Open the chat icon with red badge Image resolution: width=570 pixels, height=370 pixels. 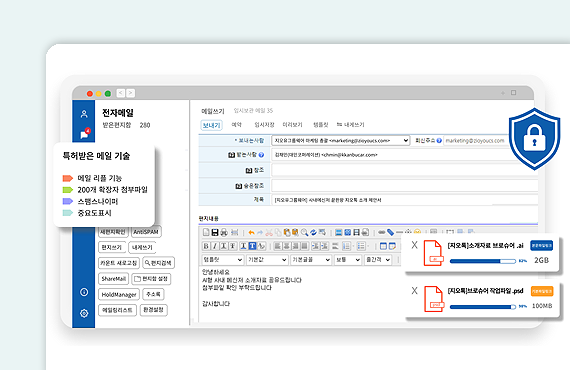[x=85, y=134]
